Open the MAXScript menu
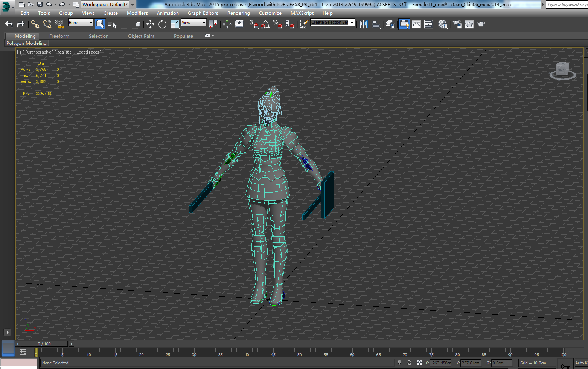 (302, 13)
